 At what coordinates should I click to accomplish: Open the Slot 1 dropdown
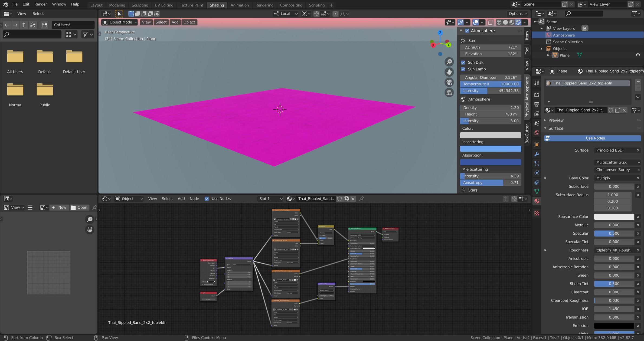pyautogui.click(x=270, y=199)
